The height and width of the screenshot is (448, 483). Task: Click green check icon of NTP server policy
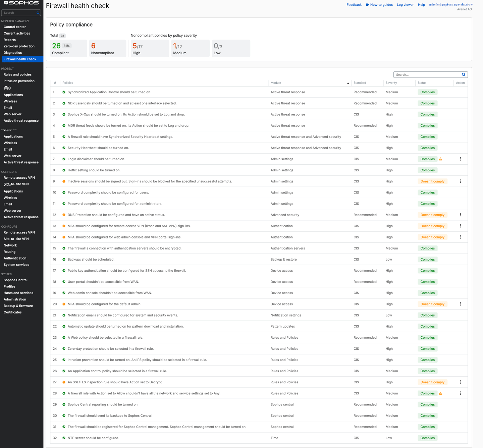coord(64,438)
